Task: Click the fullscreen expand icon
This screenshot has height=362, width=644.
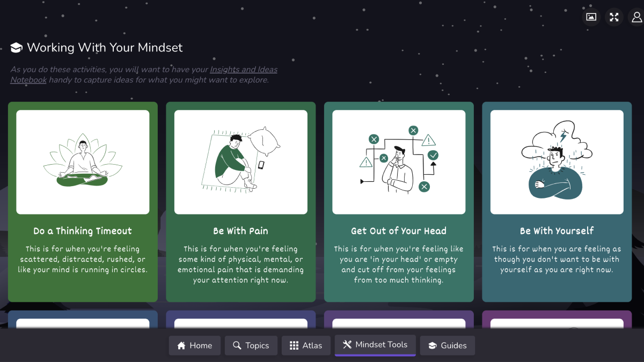Action: [x=613, y=17]
